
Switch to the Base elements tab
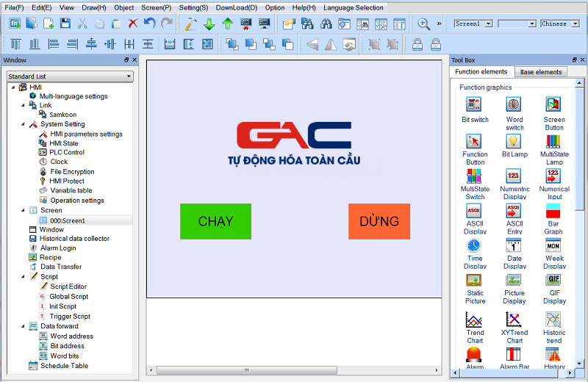point(541,72)
